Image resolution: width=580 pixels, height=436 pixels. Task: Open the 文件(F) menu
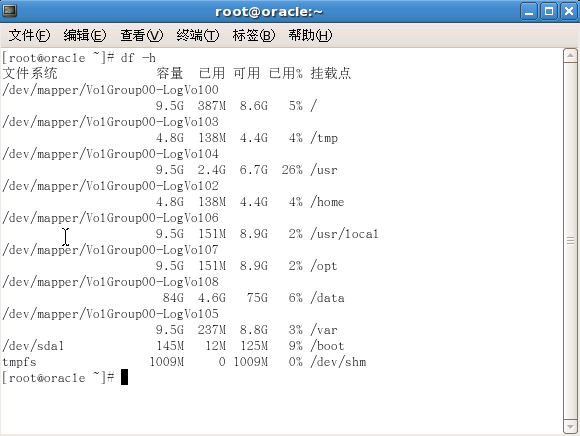29,36
